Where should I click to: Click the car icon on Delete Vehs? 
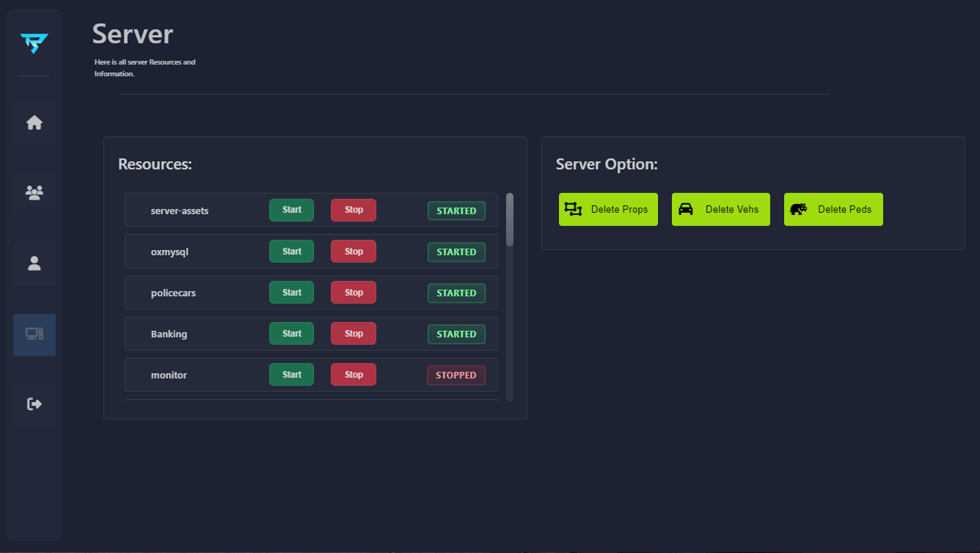[x=686, y=209]
